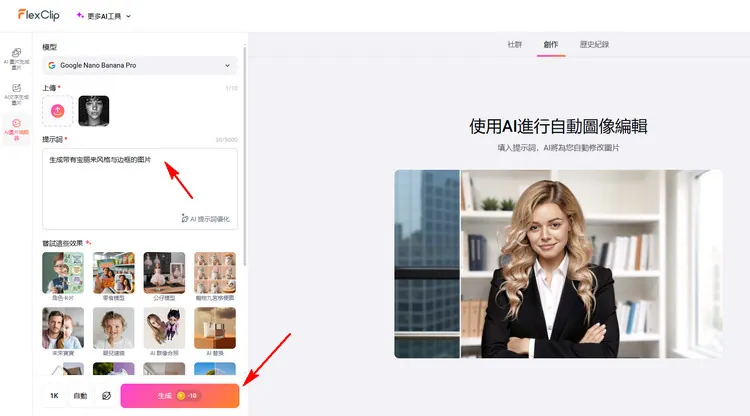Open the AI image editor sidebar tool
The image size is (750, 416).
(16, 128)
